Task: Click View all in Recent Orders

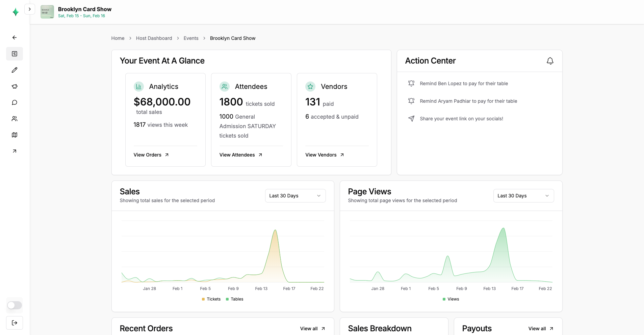Action: tap(312, 329)
